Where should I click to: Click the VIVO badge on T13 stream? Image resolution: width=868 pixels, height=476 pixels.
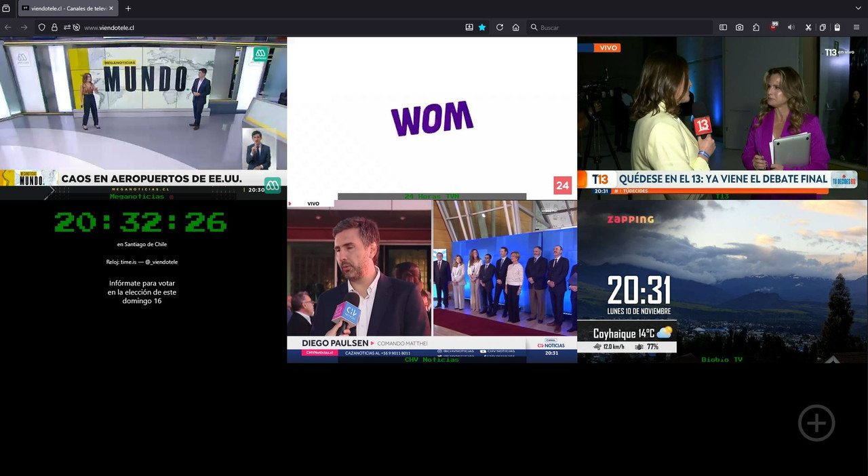tap(608, 47)
